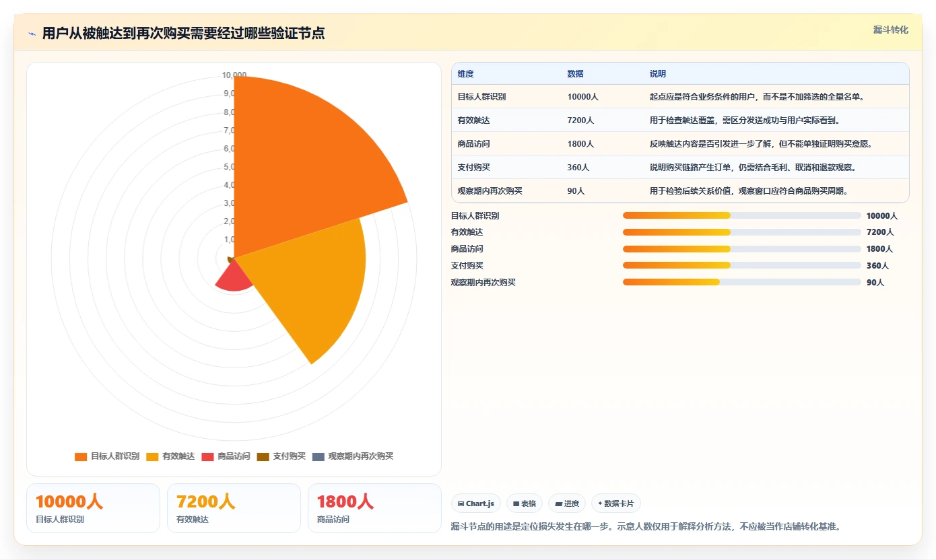Click description starting 起点应是符合业务条件的用户
The image size is (936, 560).
point(757,97)
